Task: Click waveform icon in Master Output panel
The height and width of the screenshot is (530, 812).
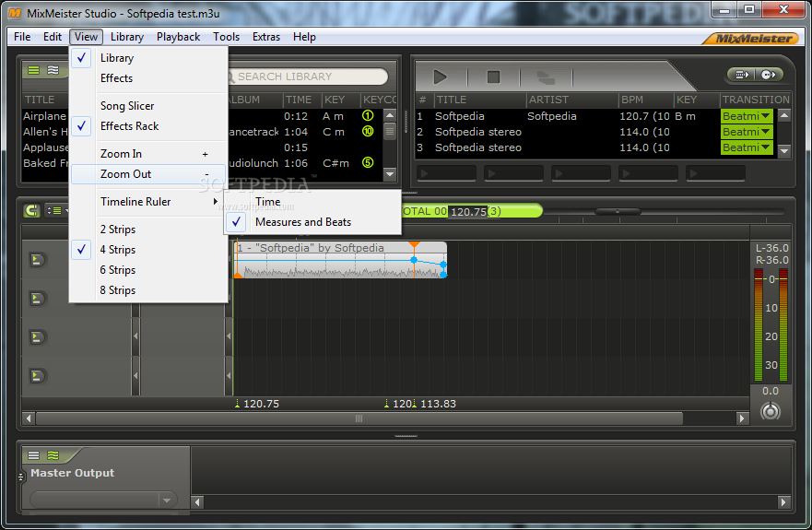Action: pyautogui.click(x=53, y=455)
